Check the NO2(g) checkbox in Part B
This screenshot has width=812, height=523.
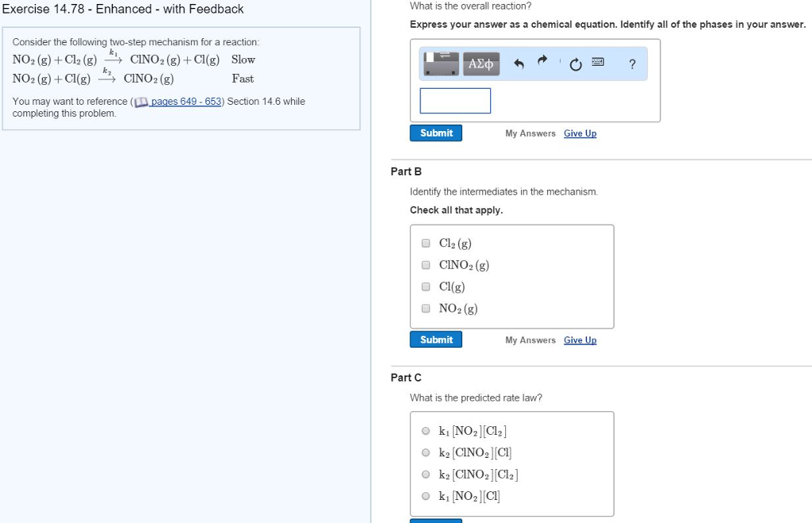coord(426,308)
